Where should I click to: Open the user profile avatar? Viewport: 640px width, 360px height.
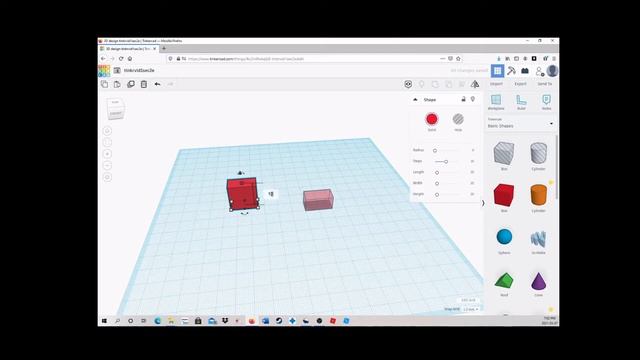(552, 71)
